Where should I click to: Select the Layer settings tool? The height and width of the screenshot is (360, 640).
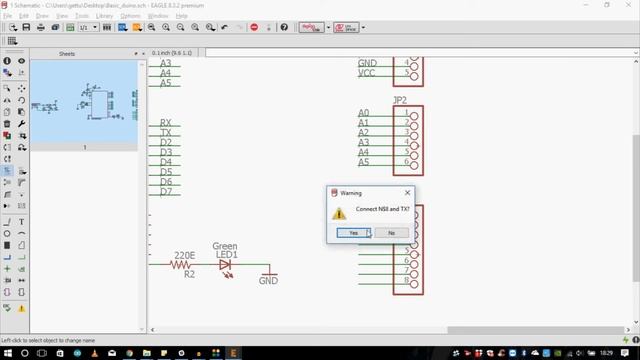pyautogui.click(x=7, y=73)
